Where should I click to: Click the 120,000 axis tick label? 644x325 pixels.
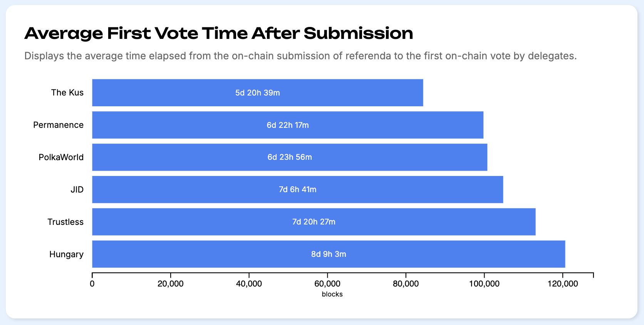563,284
